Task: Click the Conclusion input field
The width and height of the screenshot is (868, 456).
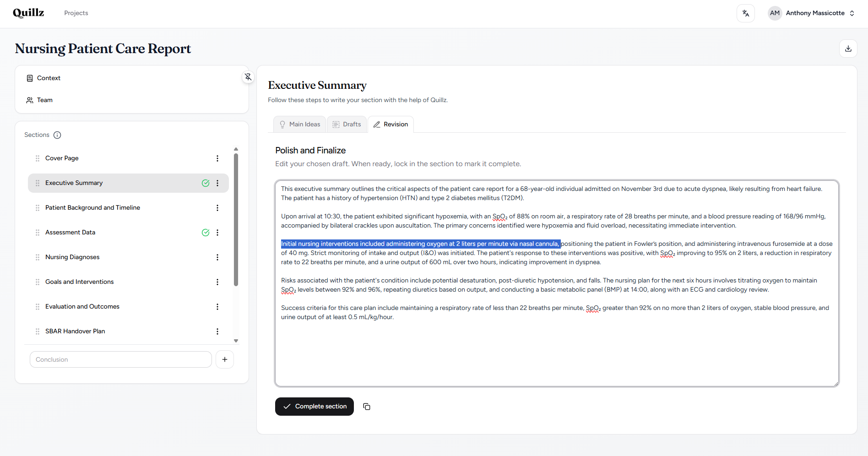Action: click(x=120, y=359)
